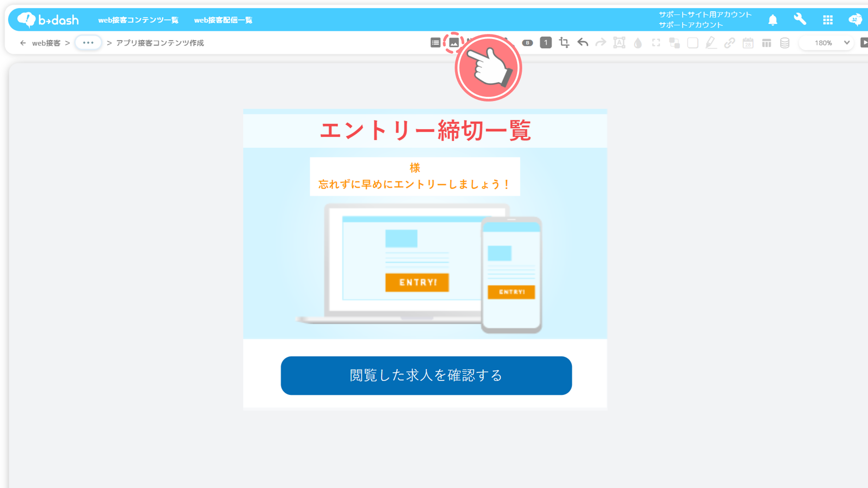Go back with the left arrow

pyautogui.click(x=23, y=43)
